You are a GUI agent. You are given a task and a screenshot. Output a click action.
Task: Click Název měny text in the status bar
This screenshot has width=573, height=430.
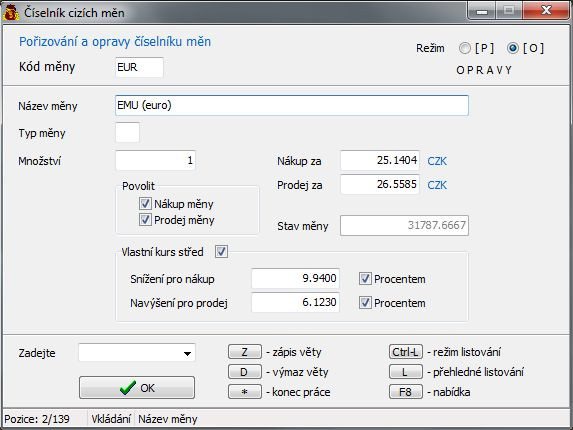point(168,419)
